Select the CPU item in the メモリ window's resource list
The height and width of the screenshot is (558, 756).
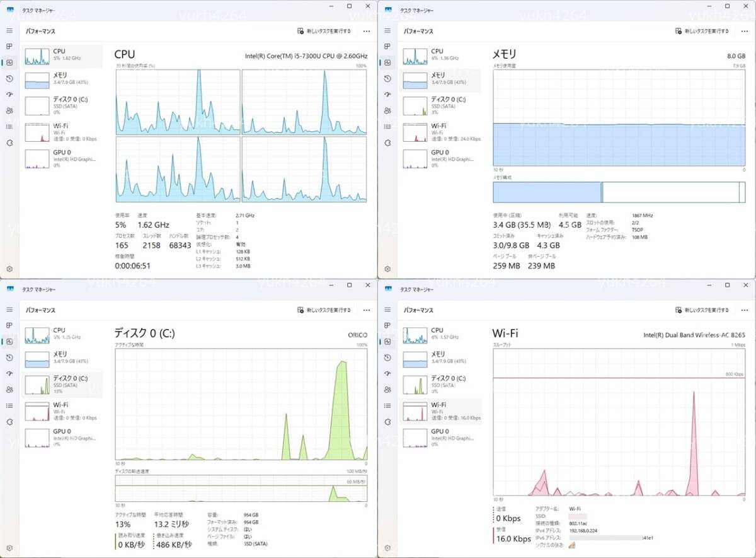click(440, 55)
